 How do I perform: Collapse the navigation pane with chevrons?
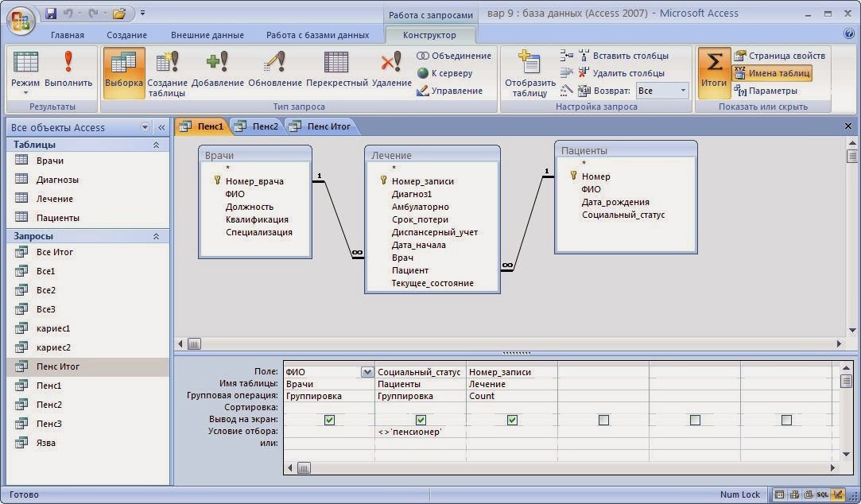(161, 127)
